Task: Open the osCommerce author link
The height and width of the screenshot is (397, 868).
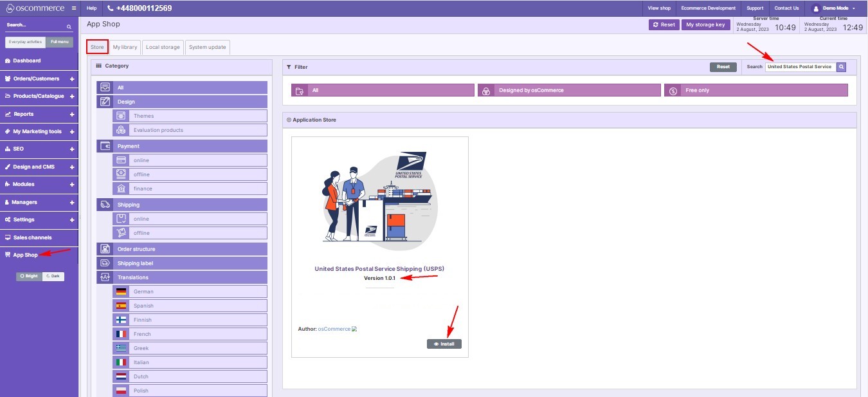Action: click(x=334, y=329)
